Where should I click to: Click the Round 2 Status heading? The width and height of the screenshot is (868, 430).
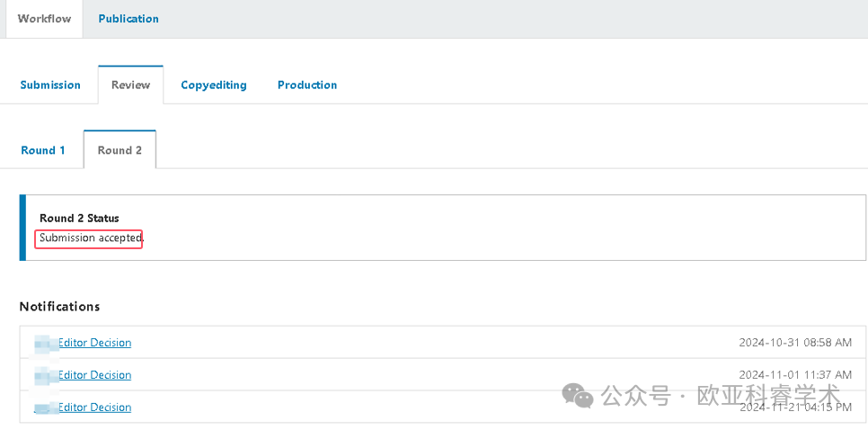[79, 219]
